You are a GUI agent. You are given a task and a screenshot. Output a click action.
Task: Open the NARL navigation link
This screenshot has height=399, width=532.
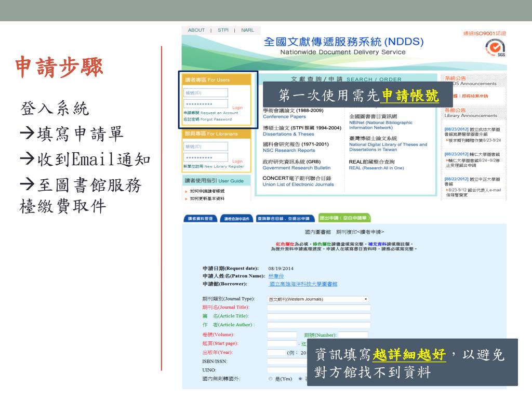click(x=247, y=30)
